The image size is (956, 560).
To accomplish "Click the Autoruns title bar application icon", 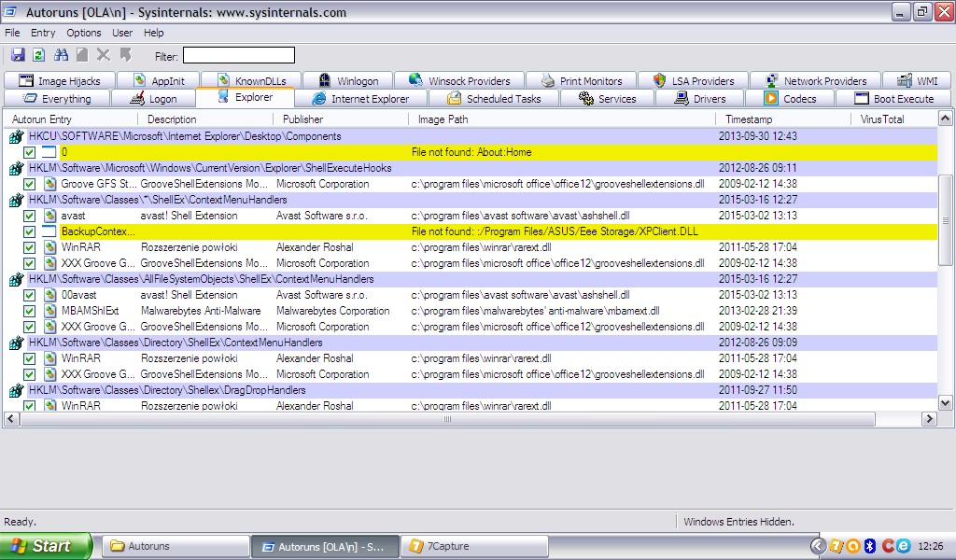I will [x=10, y=11].
